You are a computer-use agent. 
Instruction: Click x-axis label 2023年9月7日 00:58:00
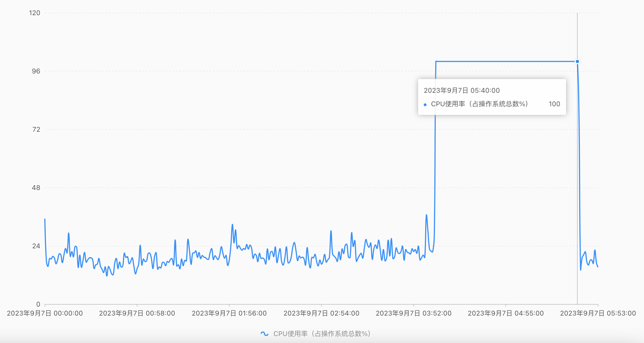[137, 313]
